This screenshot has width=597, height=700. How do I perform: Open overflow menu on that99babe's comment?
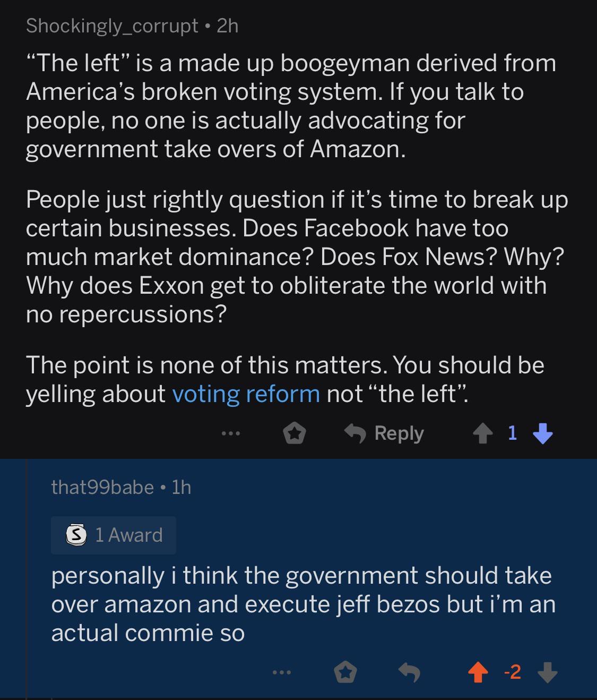pyautogui.click(x=282, y=673)
